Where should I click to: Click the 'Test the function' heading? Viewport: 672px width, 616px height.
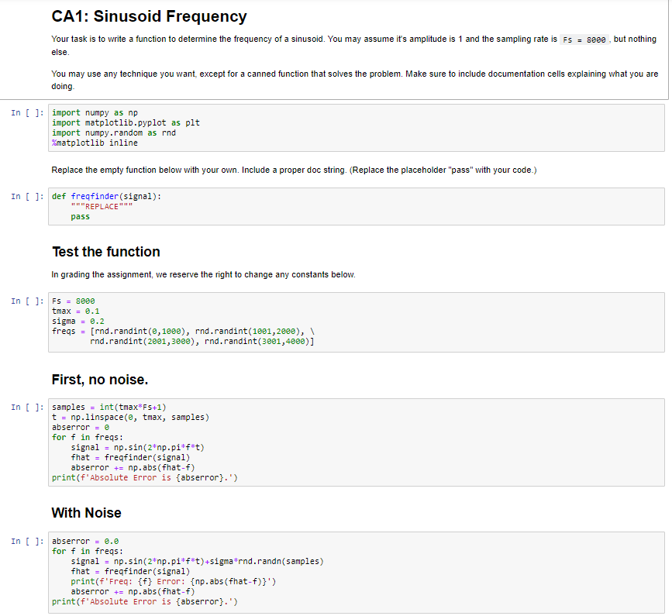[x=106, y=252]
